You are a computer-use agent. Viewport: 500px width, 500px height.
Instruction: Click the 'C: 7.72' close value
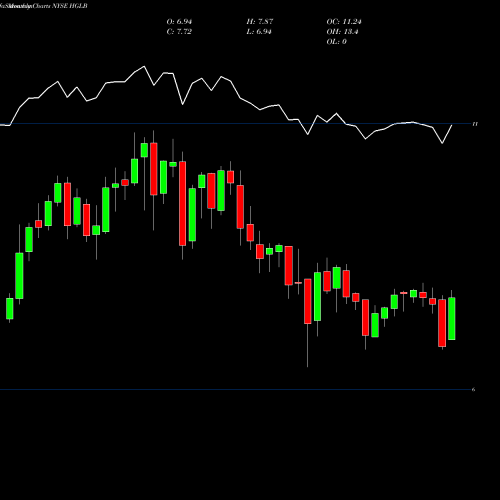coord(179,32)
